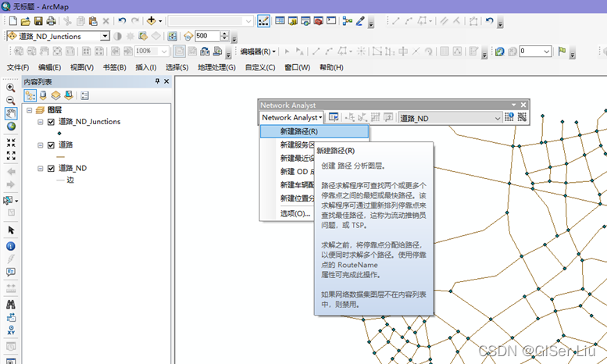The image size is (607, 364).
Task: Open the 文件(F) menu
Action: [x=18, y=67]
